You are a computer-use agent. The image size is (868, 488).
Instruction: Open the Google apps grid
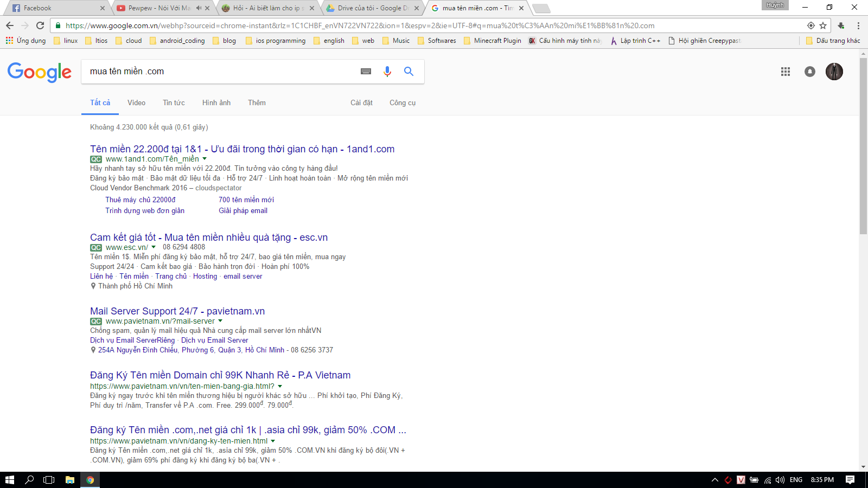786,72
